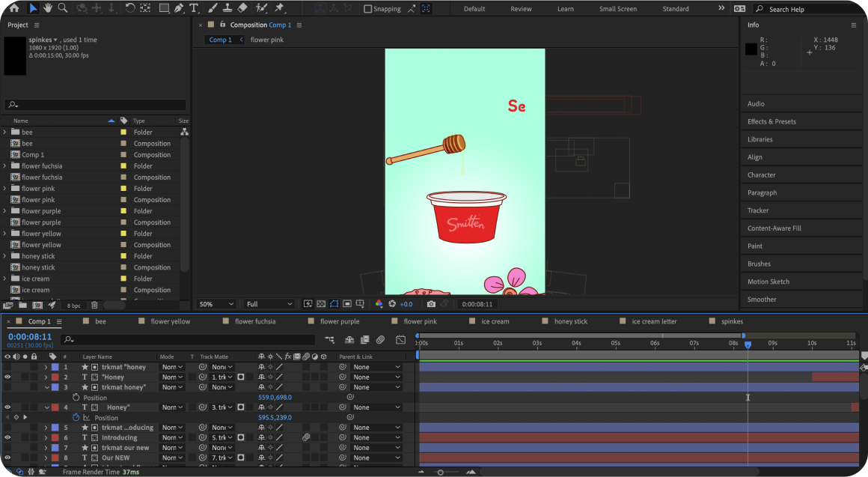Select the Selection arrow tool
This screenshot has width=868, height=477.
coord(33,8)
